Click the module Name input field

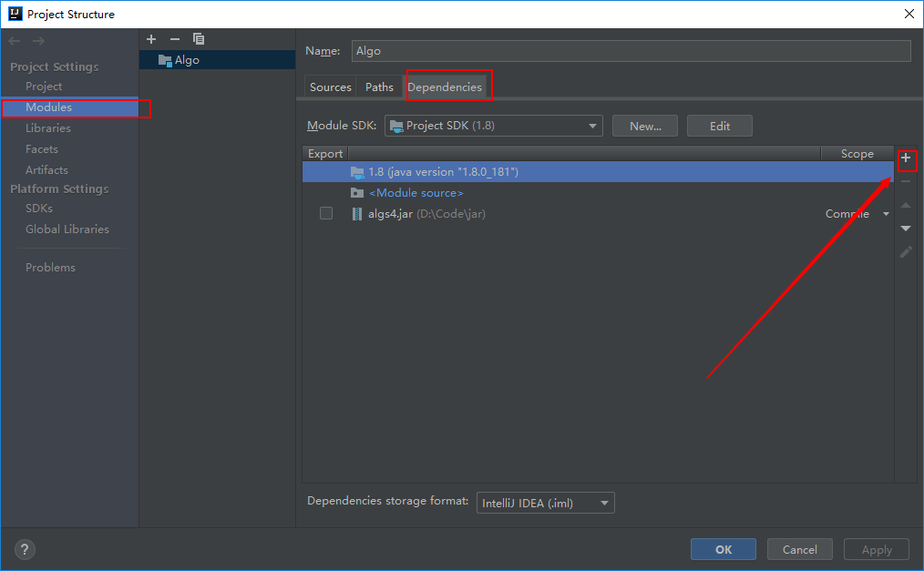pos(631,51)
